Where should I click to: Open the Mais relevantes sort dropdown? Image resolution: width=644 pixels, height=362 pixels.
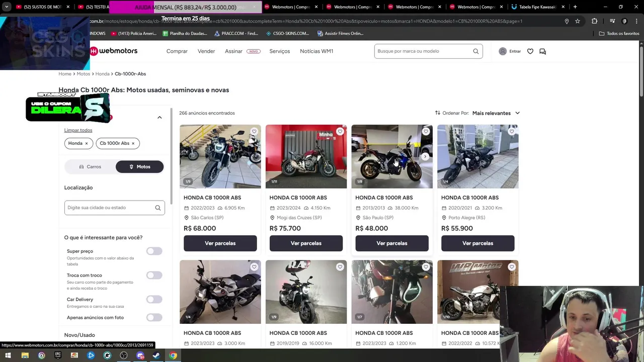(x=496, y=113)
